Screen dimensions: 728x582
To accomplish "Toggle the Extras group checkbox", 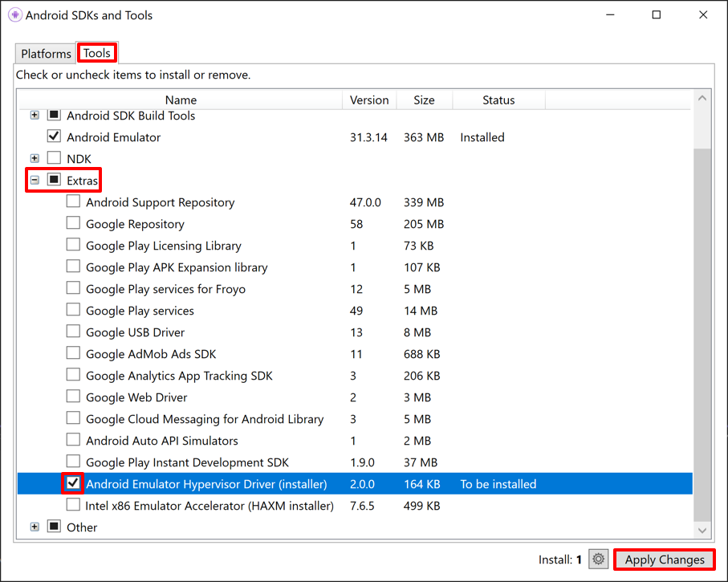I will pos(54,180).
